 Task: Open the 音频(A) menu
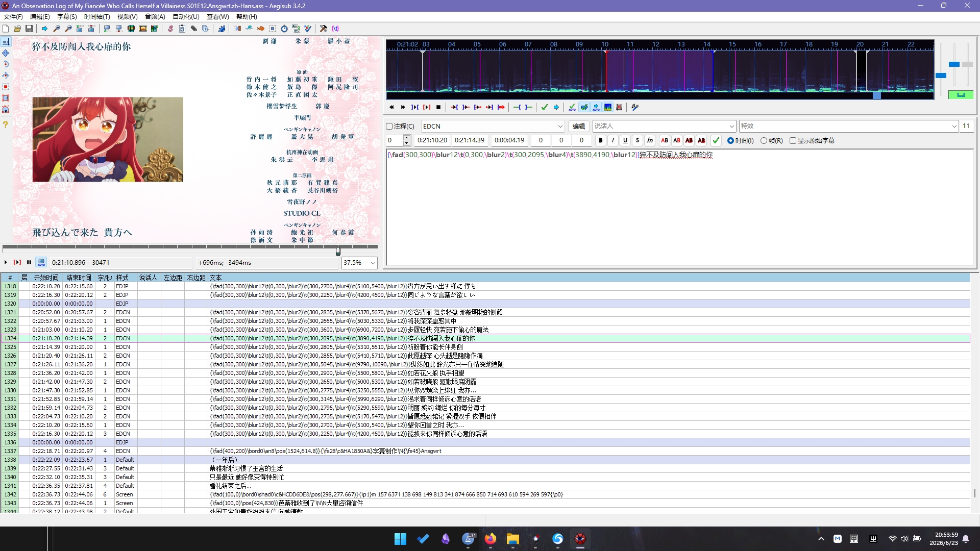click(x=155, y=17)
